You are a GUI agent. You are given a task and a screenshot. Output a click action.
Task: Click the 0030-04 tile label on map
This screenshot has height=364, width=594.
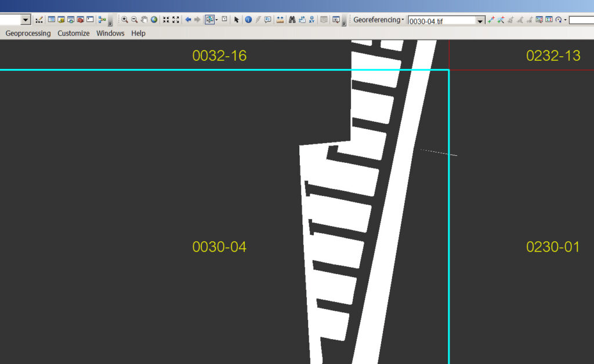219,247
